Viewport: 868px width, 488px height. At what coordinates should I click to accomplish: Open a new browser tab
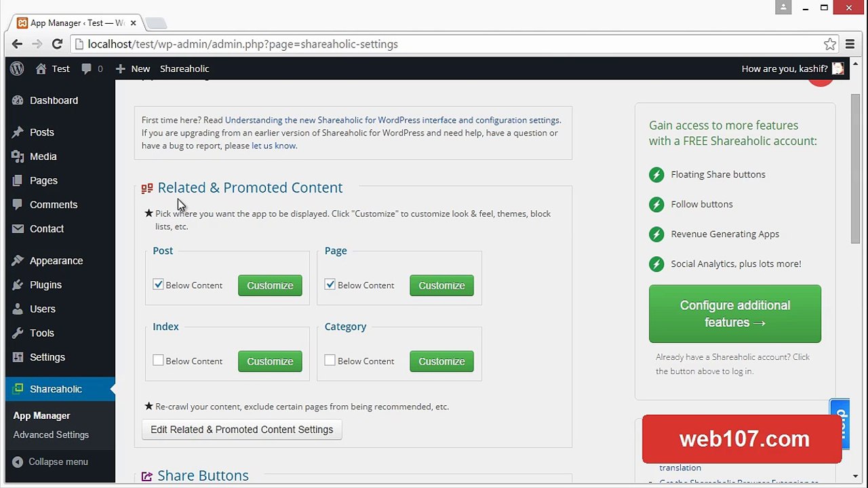pos(156,23)
